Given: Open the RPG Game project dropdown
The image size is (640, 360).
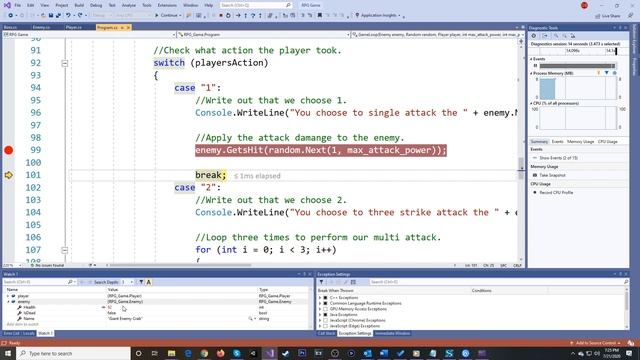Looking at the screenshot, I should click(89, 35).
